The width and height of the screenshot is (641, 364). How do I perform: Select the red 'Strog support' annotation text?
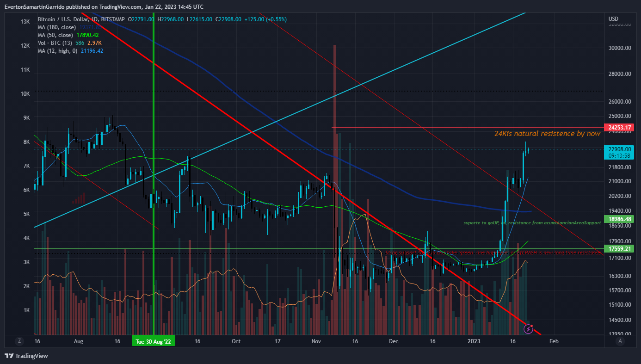[493, 253]
